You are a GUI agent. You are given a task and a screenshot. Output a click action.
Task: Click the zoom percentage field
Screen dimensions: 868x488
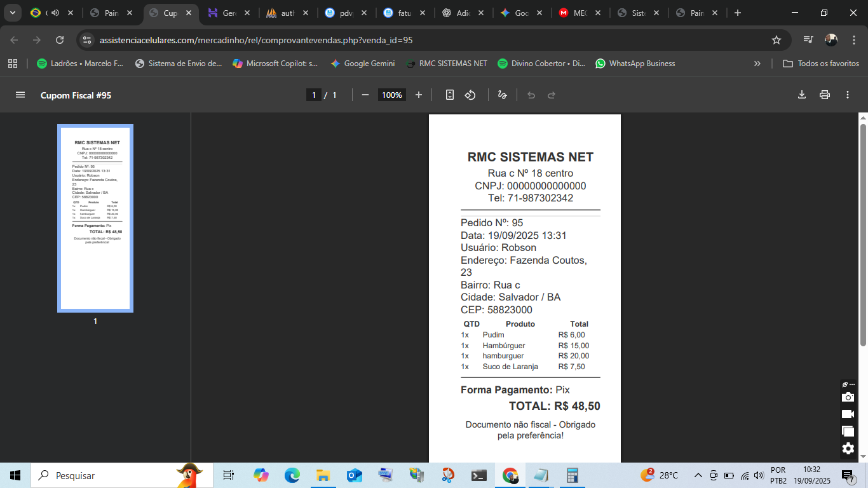pos(391,95)
